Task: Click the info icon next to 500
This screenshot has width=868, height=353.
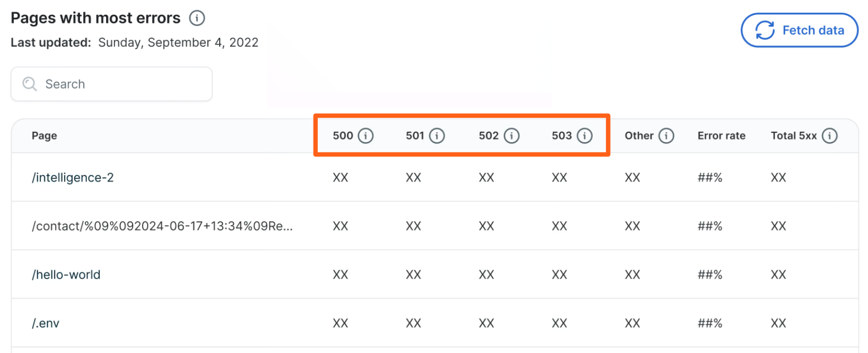Action: point(366,136)
